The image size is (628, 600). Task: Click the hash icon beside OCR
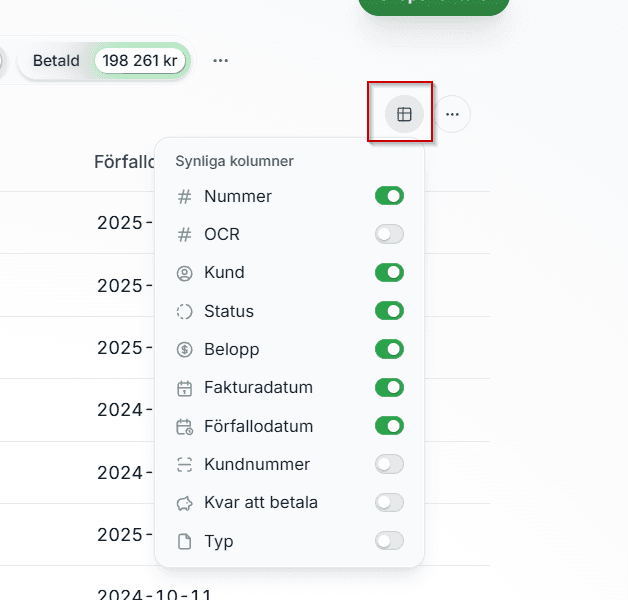[184, 235]
